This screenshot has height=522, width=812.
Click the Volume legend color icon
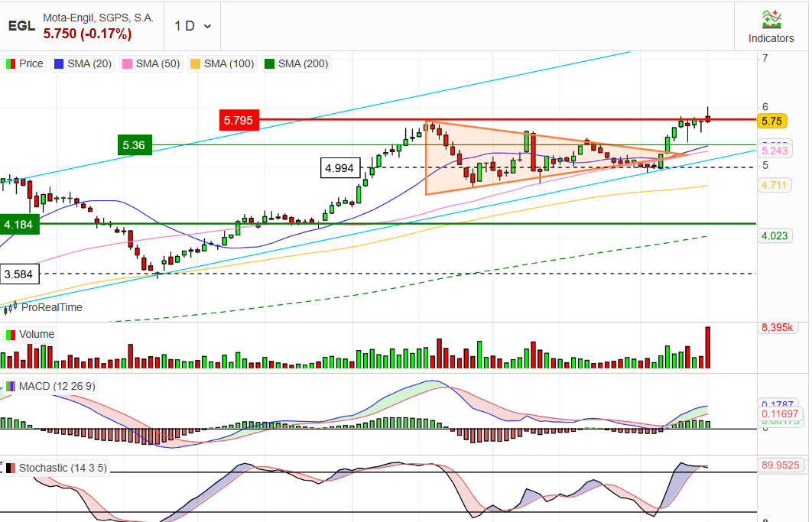pos(11,335)
